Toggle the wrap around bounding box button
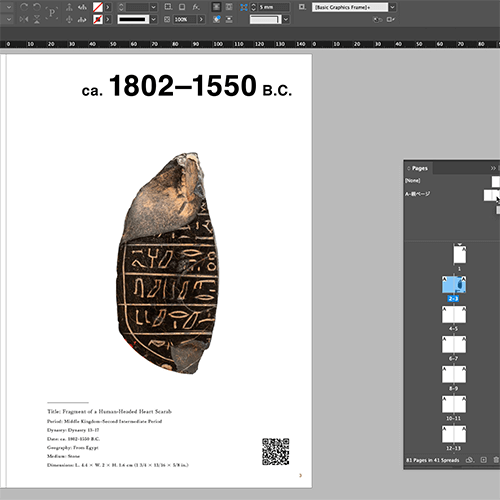Viewport: 500px width, 500px height. click(229, 7)
